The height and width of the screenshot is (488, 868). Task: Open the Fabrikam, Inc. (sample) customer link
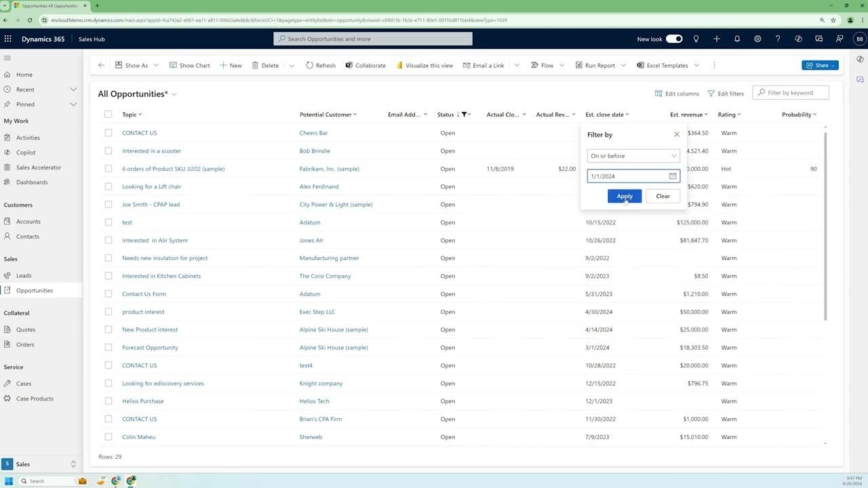pos(330,169)
